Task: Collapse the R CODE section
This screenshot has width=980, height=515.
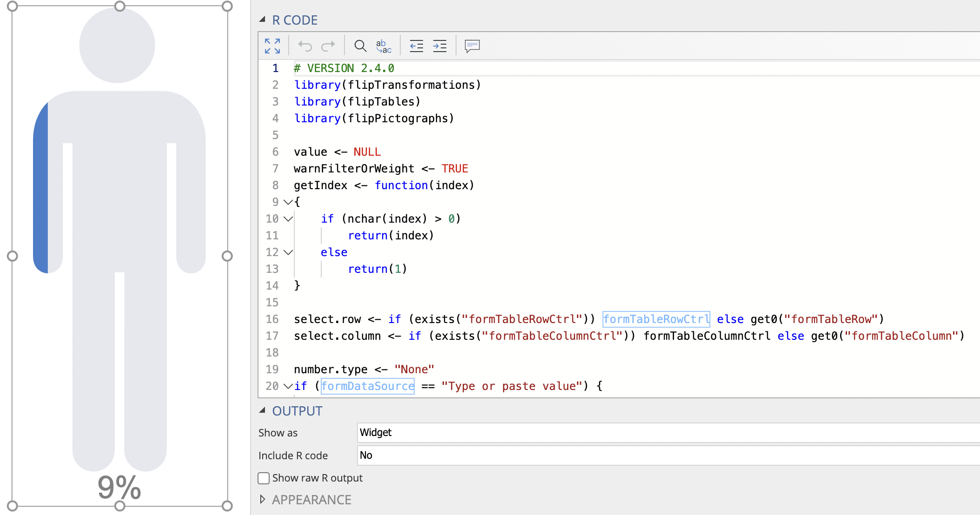Action: (263, 20)
